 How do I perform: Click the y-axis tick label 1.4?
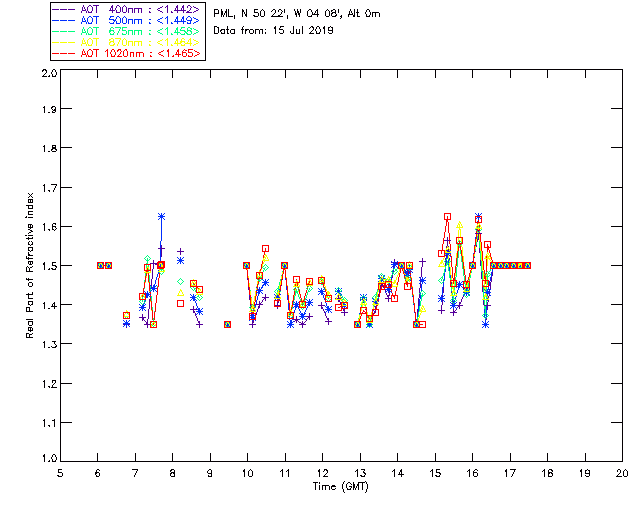coord(49,305)
